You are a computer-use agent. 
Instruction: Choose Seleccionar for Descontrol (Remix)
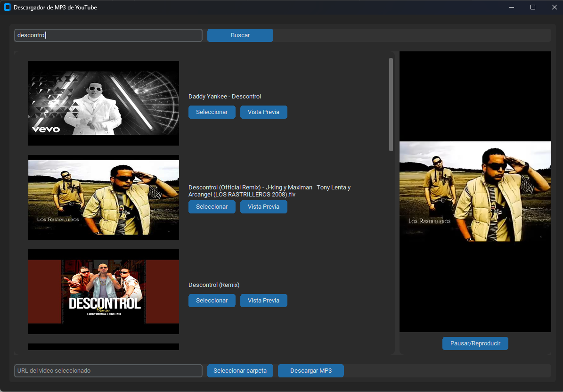tap(212, 301)
